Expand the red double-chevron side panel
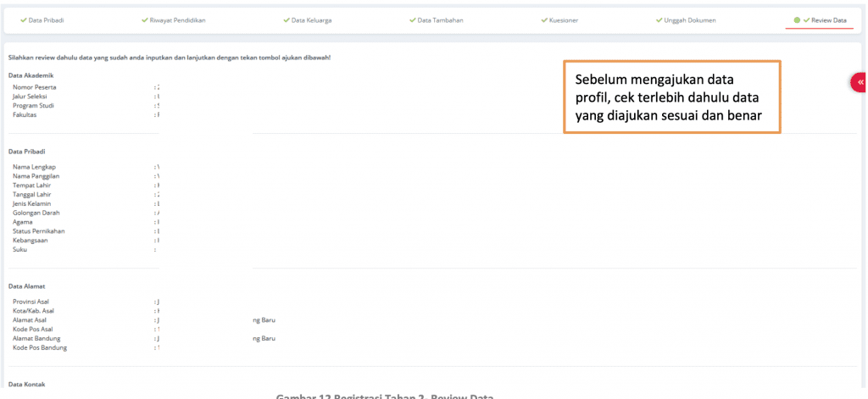Screen dimensions: 868x399 tap(860, 82)
